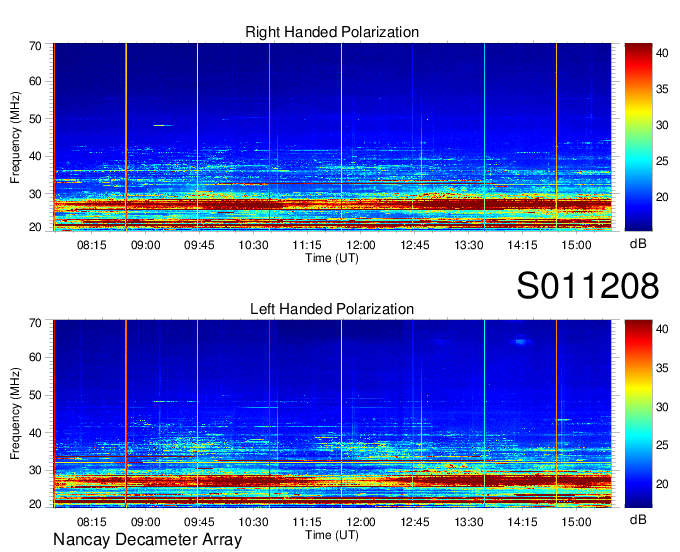680x552 pixels.
Task: Click the 'Frequency (MHz)' axis label of the top plot
Action: (15, 137)
